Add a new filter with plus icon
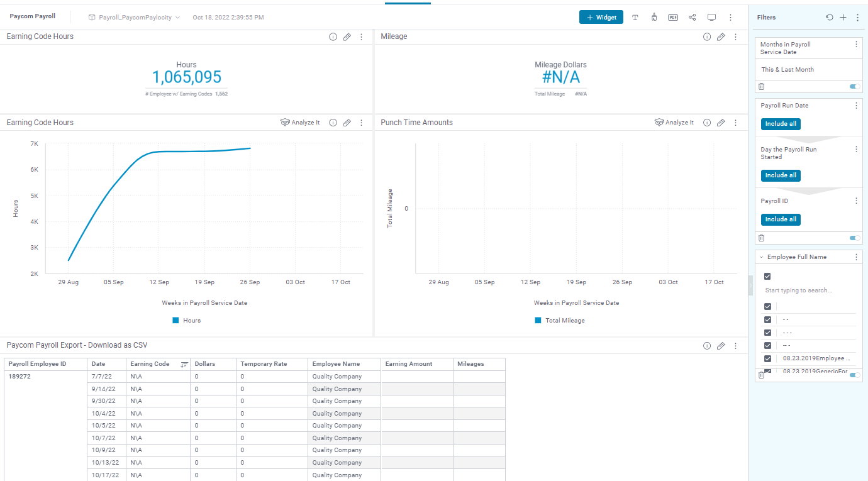 click(843, 18)
